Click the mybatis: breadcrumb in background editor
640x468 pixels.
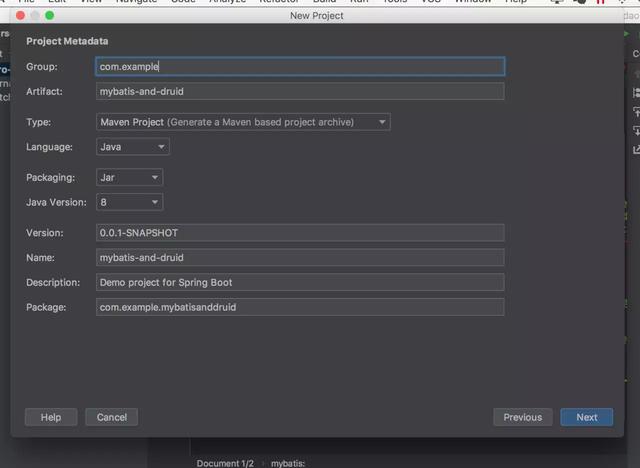pos(288,464)
